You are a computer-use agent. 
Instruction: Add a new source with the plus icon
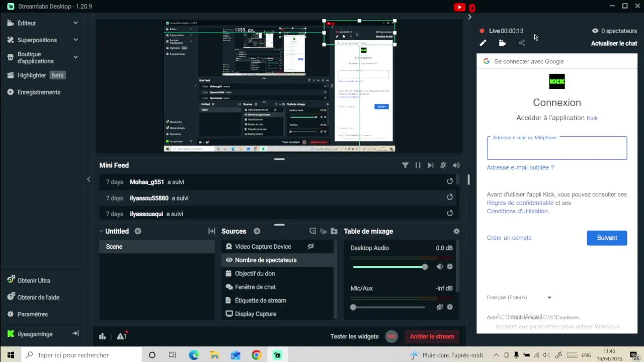click(x=257, y=231)
